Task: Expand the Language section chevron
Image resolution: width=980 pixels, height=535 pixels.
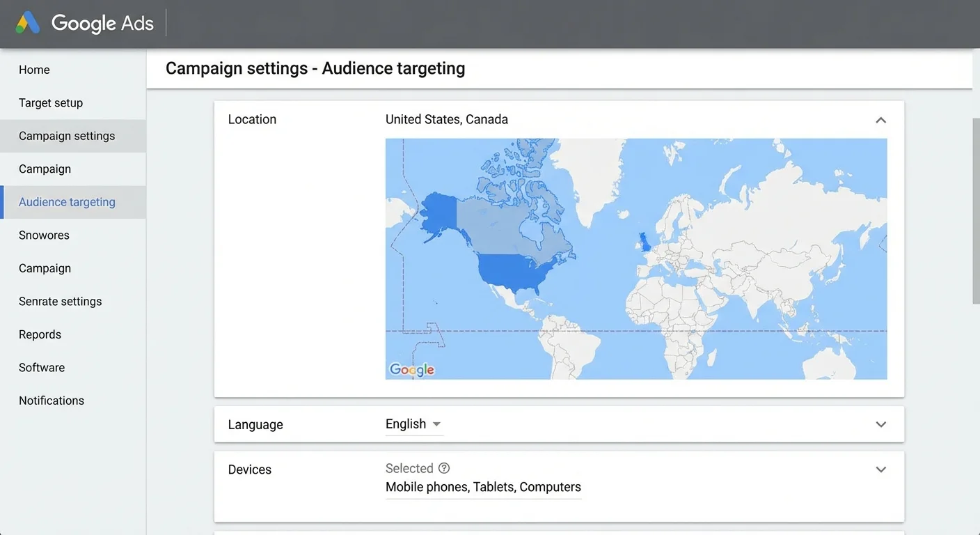Action: pos(880,424)
